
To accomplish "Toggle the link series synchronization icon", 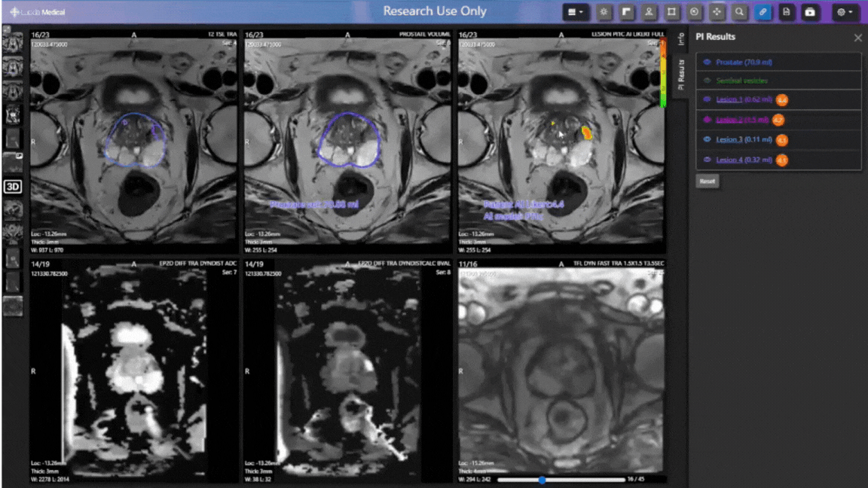I will (763, 12).
